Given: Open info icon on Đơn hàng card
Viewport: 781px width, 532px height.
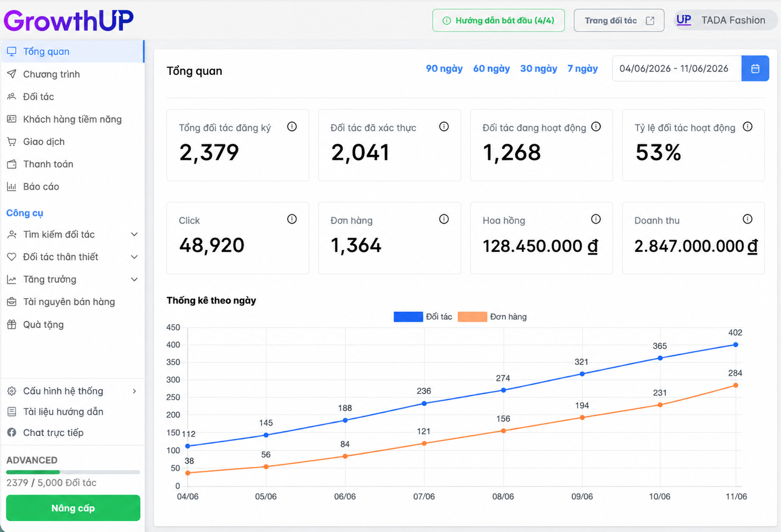Looking at the screenshot, I should 444,219.
